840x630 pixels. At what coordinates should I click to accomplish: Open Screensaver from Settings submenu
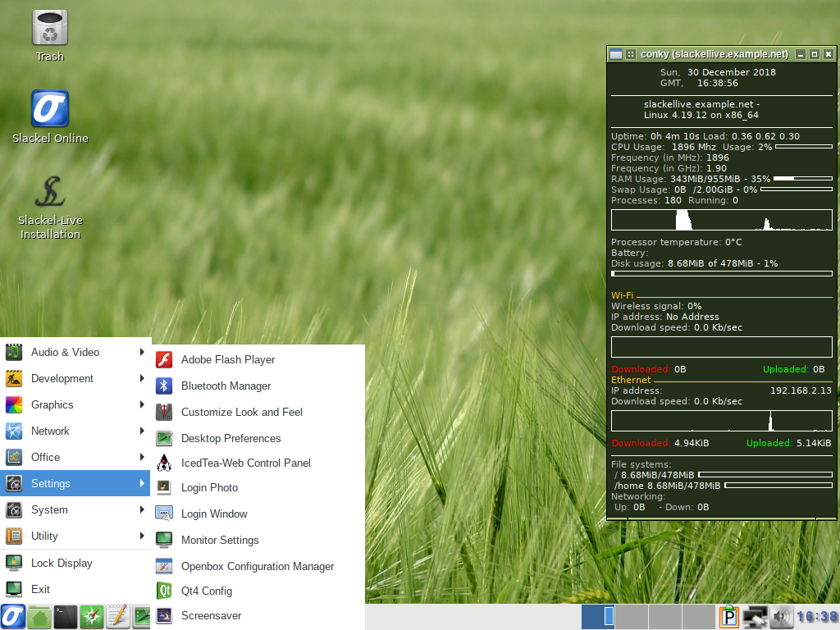click(258, 615)
